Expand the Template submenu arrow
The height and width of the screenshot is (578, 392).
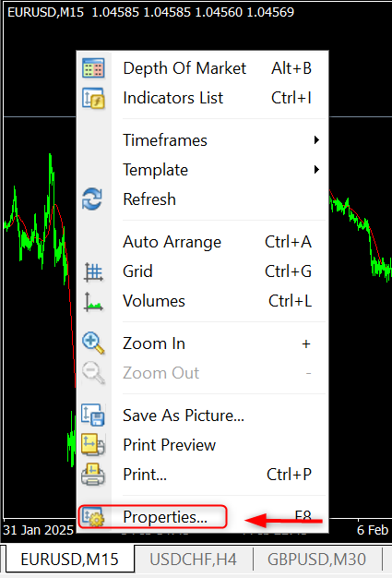tap(316, 170)
